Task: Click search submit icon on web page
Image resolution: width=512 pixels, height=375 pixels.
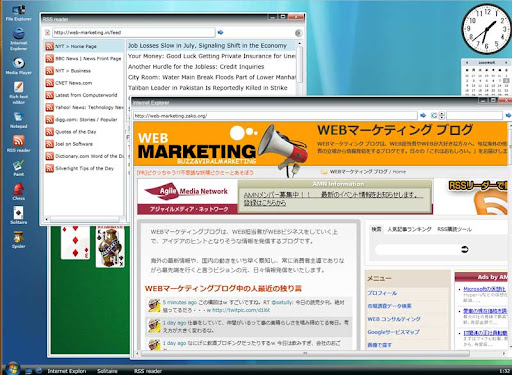Action: click(x=465, y=249)
